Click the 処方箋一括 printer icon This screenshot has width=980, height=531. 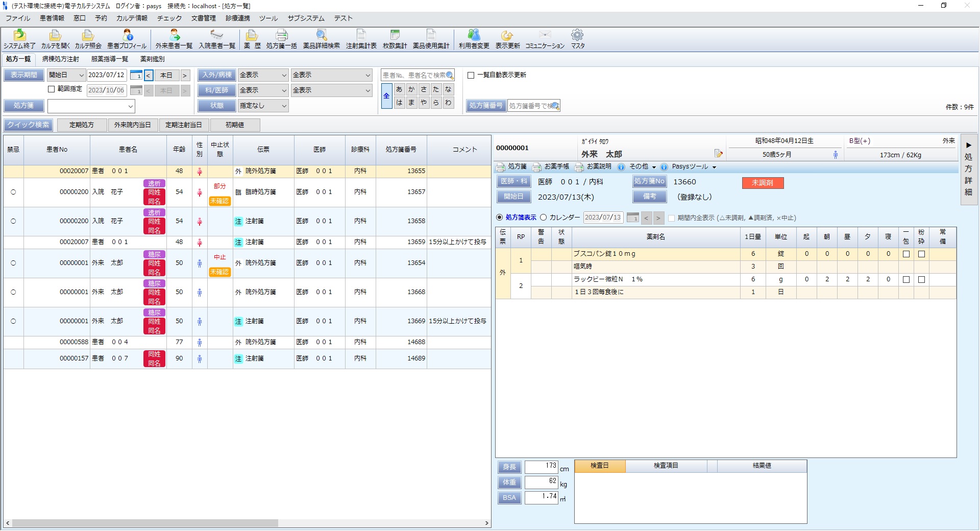coord(281,35)
